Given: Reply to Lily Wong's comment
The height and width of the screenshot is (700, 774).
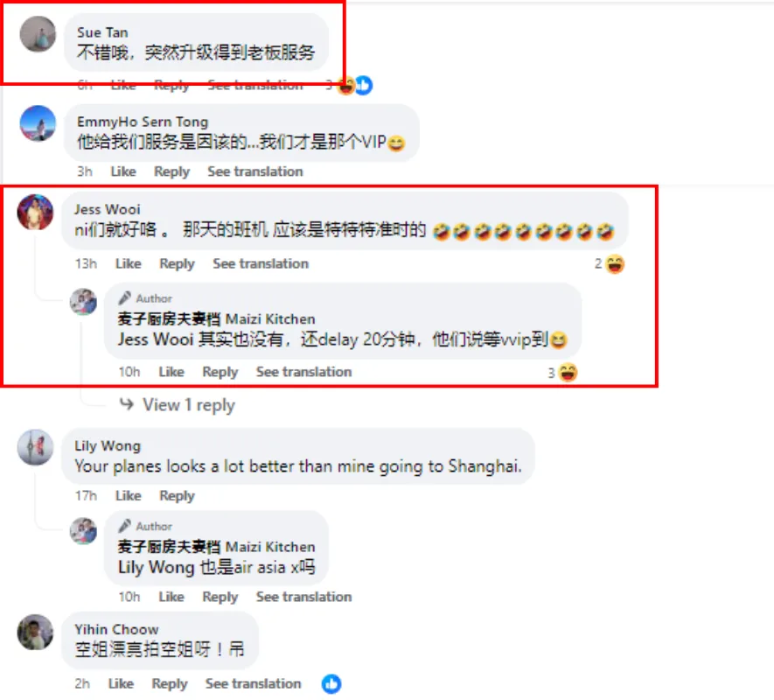Looking at the screenshot, I should [x=177, y=495].
